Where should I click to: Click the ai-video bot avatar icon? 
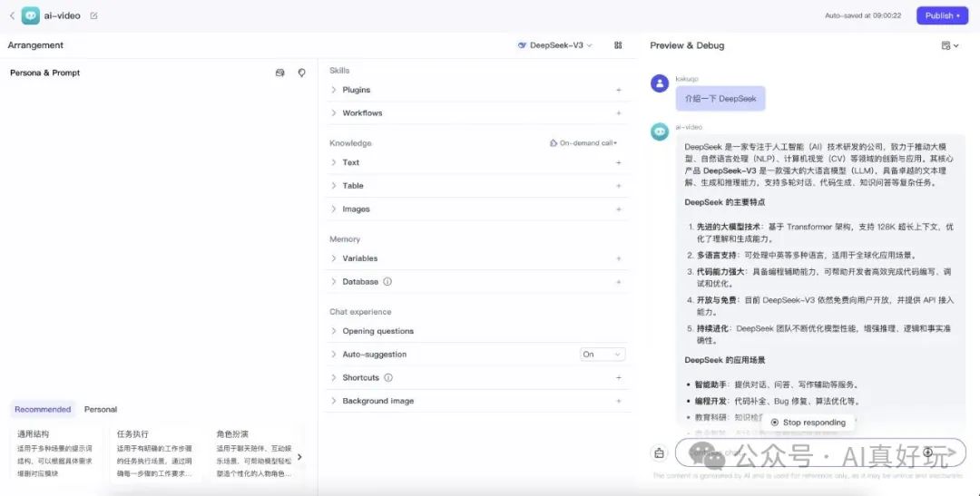(x=31, y=15)
